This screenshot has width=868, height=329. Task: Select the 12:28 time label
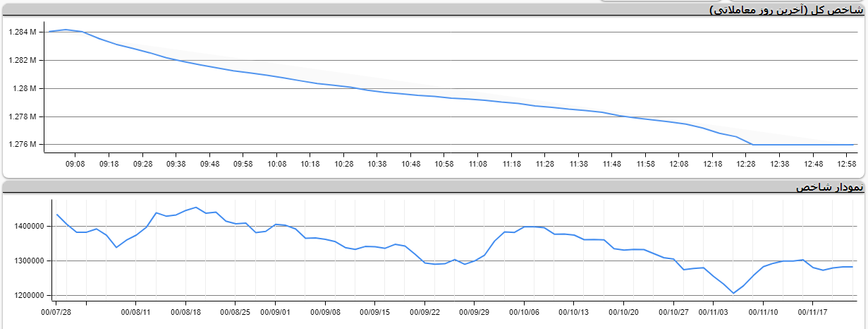tap(745, 164)
